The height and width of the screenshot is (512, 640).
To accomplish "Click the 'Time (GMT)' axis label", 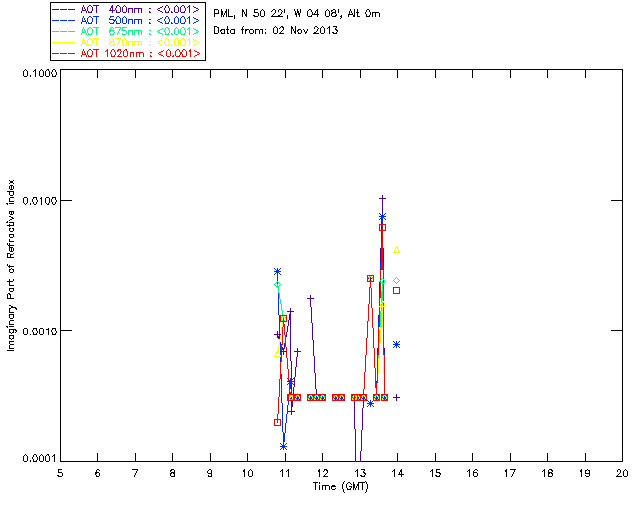I will point(340,487).
